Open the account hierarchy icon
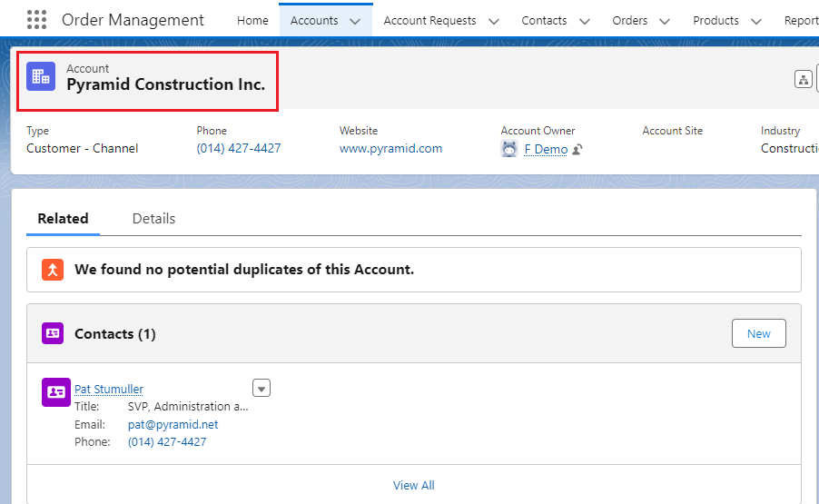Viewport: 819px width, 504px height. click(804, 79)
